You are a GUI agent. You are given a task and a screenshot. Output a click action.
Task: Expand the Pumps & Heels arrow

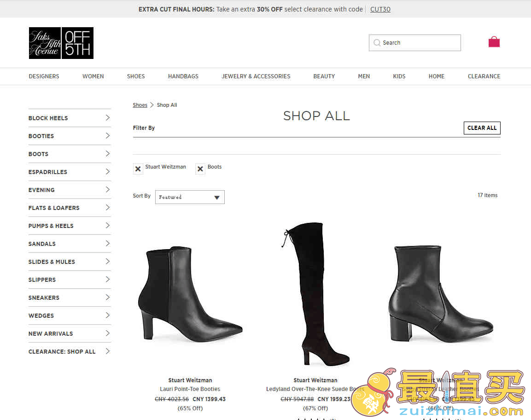click(x=108, y=226)
